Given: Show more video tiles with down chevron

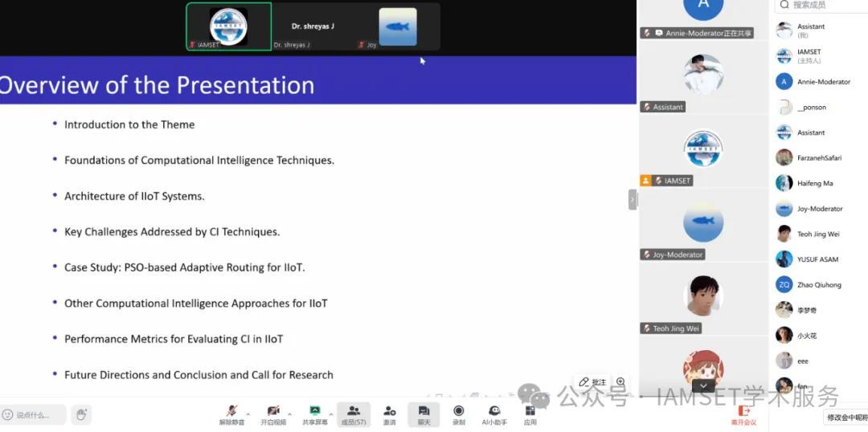Looking at the screenshot, I should click(703, 386).
